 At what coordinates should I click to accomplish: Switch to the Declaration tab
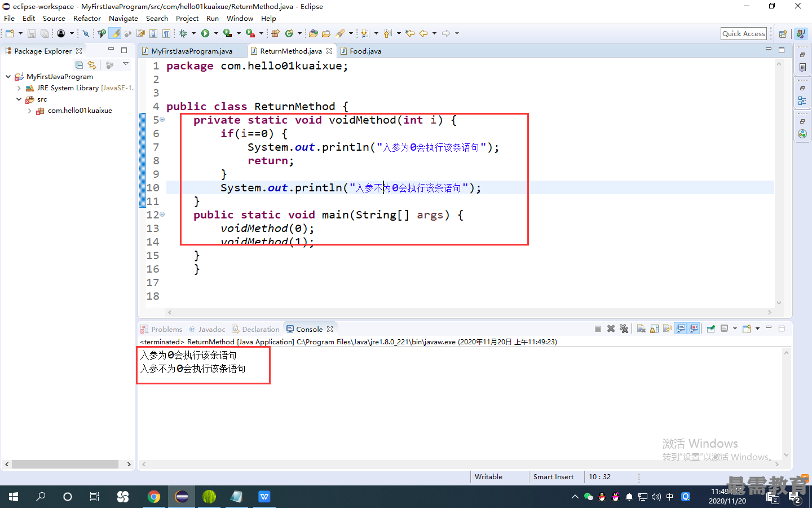(x=256, y=329)
